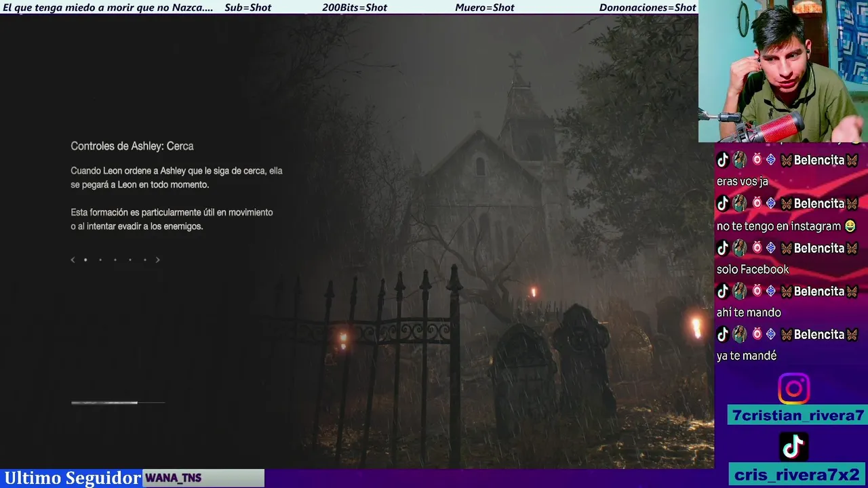Click the 'Muero=Shot' banner text
The width and height of the screenshot is (868, 488).
485,7
